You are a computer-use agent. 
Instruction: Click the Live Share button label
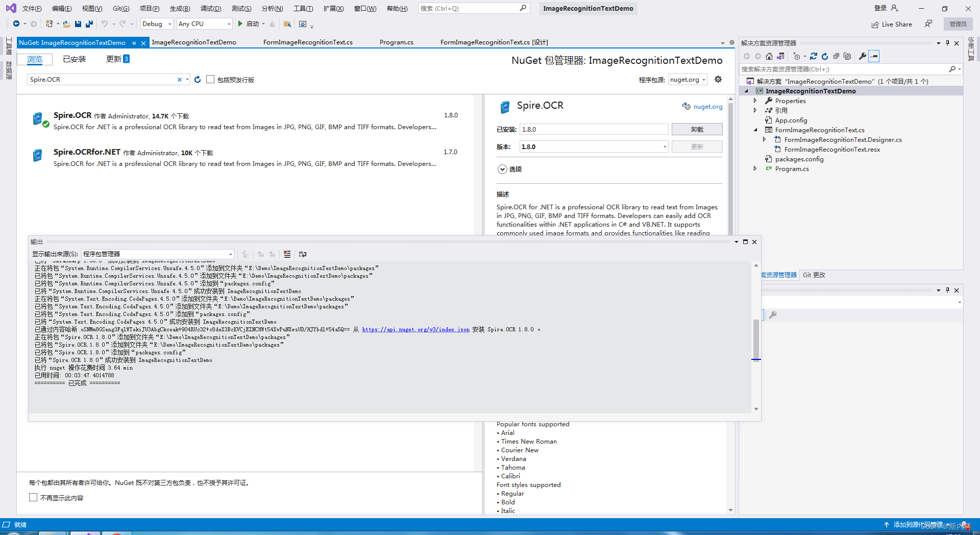pyautogui.click(x=896, y=25)
